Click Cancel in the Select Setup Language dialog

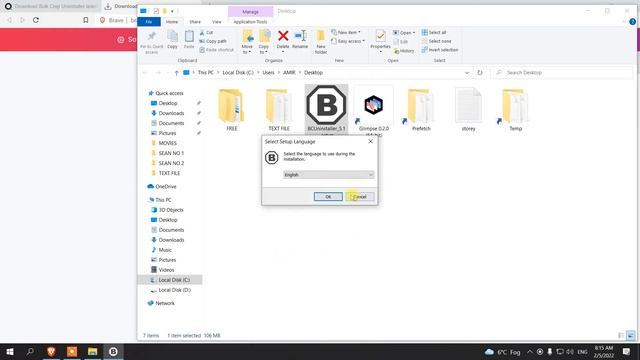pos(360,197)
